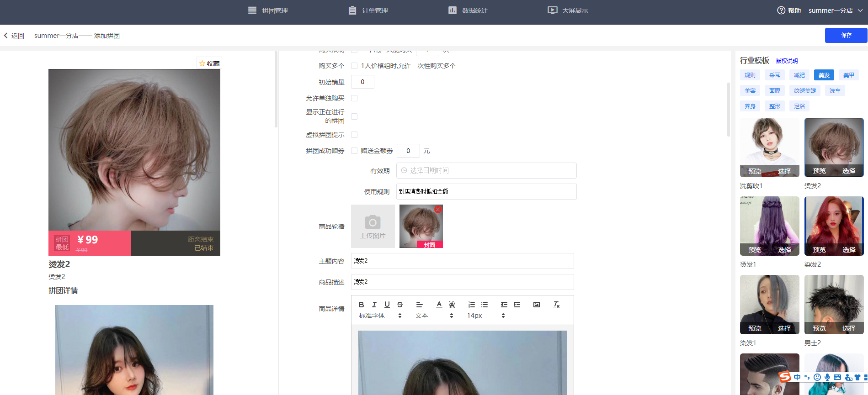The image size is (868, 395).
Task: Open the IME account icon
Action: pyautogui.click(x=848, y=377)
